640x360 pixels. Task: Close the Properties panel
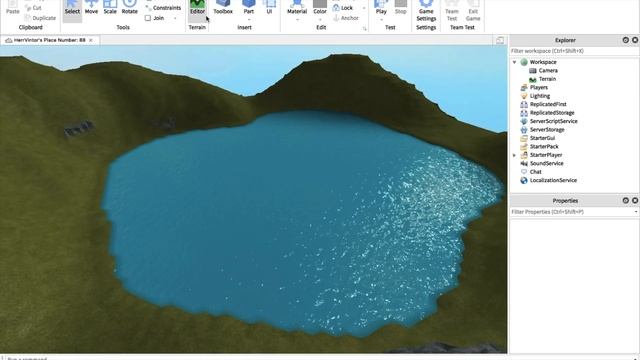[x=635, y=200]
